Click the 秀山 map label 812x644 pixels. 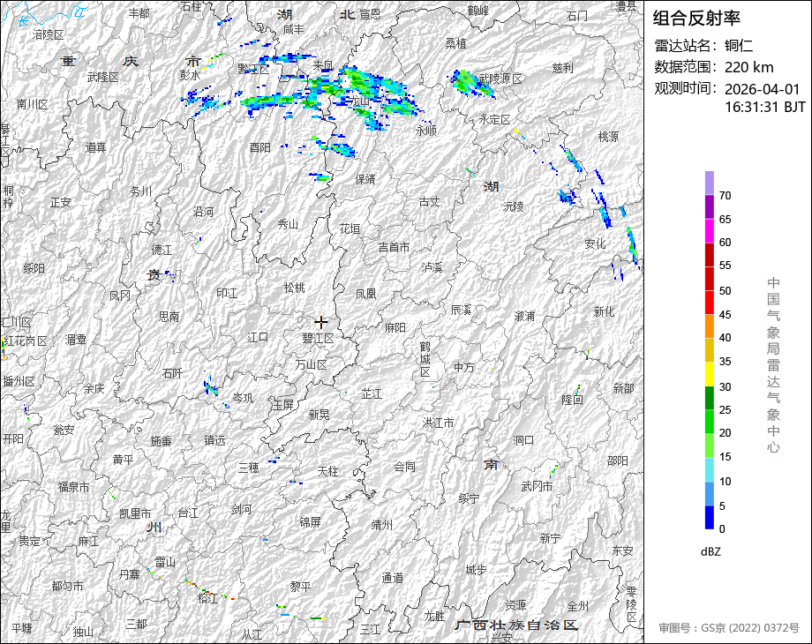[288, 225]
